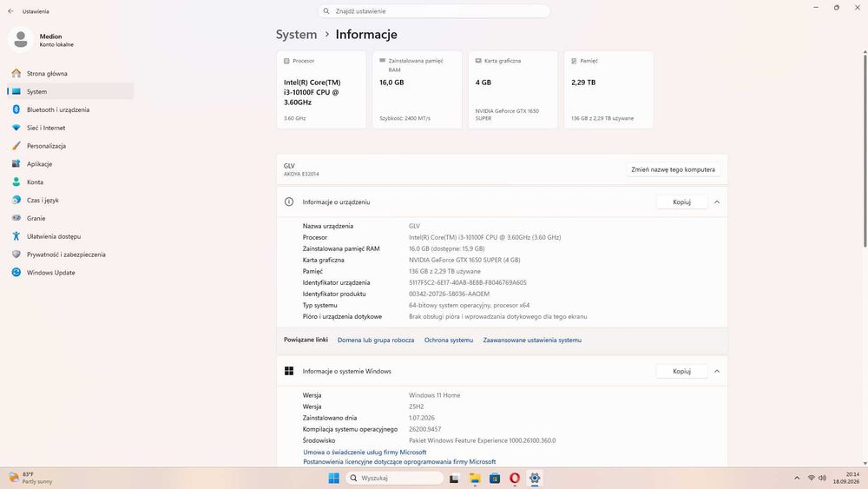Collapse the Informacje o urządzeniu section
868x489 pixels.
coord(717,202)
